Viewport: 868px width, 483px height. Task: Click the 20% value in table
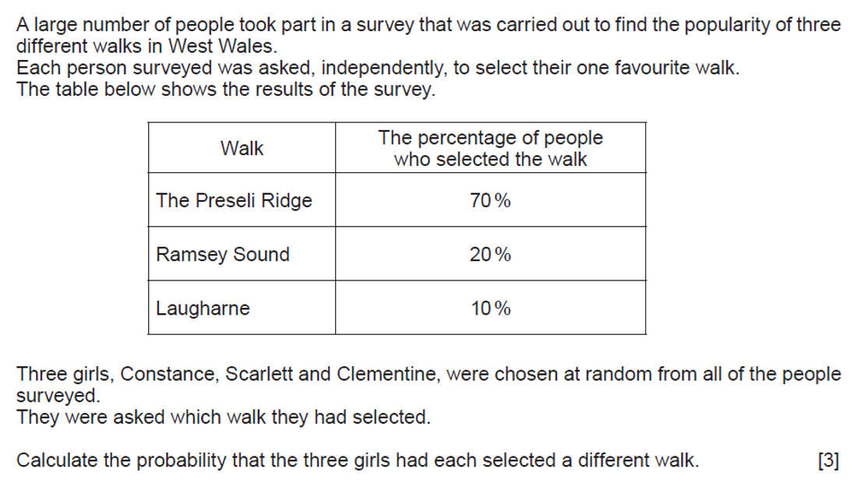(x=490, y=254)
